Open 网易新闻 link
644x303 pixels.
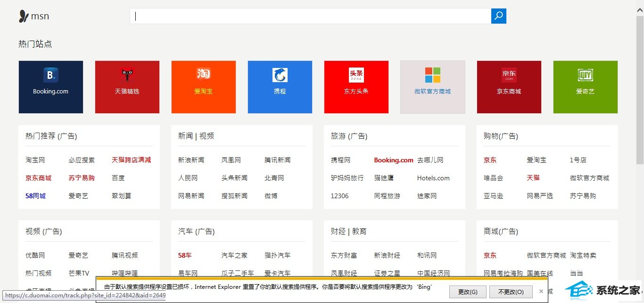(x=191, y=196)
